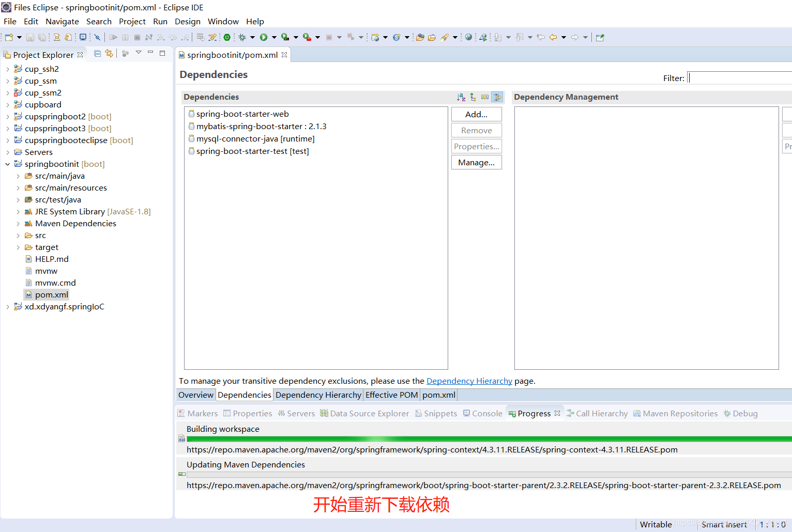The width and height of the screenshot is (792, 532).
Task: Open a console via monitor toolbar icon
Action: pyautogui.click(x=83, y=37)
